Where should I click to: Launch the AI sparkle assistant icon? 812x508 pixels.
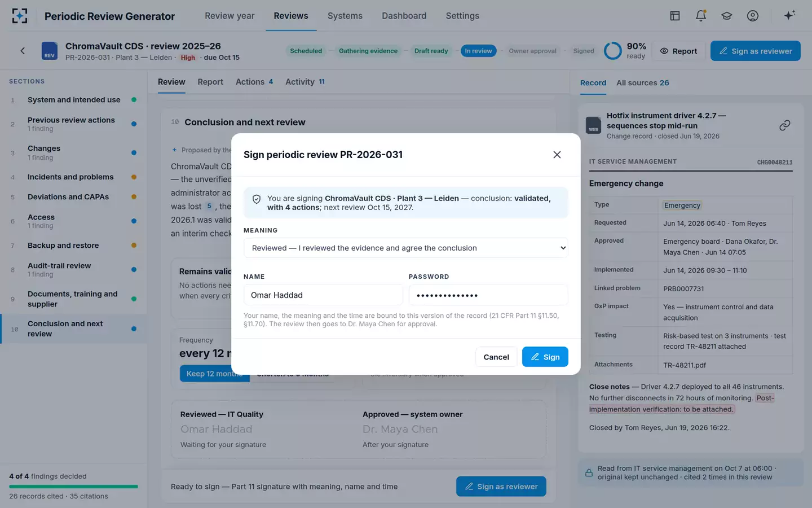[x=789, y=15]
